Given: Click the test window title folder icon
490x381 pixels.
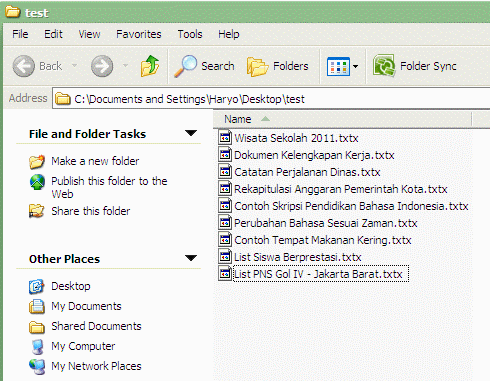Looking at the screenshot, I should tap(13, 12).
